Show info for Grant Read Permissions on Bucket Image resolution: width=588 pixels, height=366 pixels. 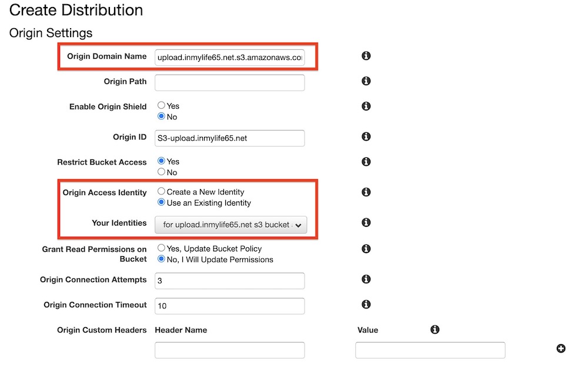point(366,249)
